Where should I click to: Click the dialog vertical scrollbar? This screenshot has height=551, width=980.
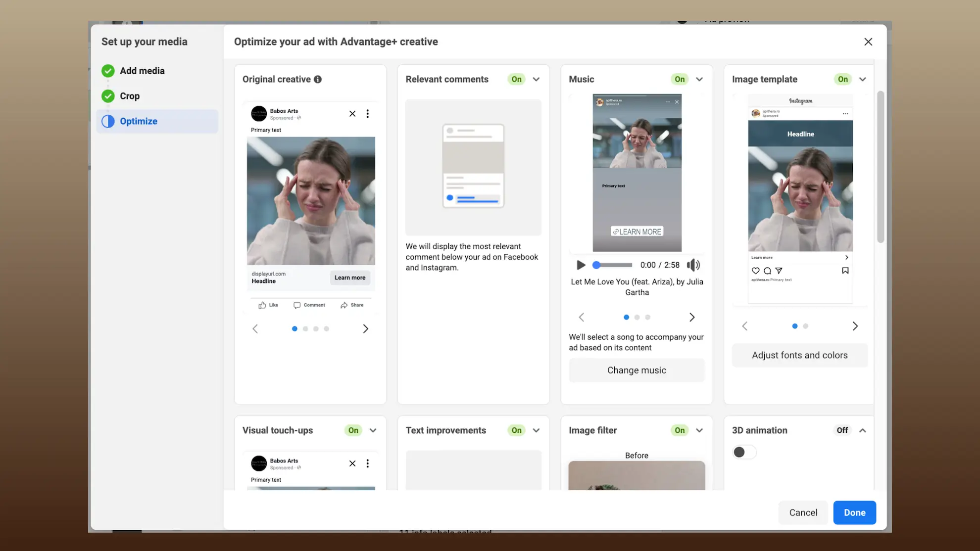[881, 167]
